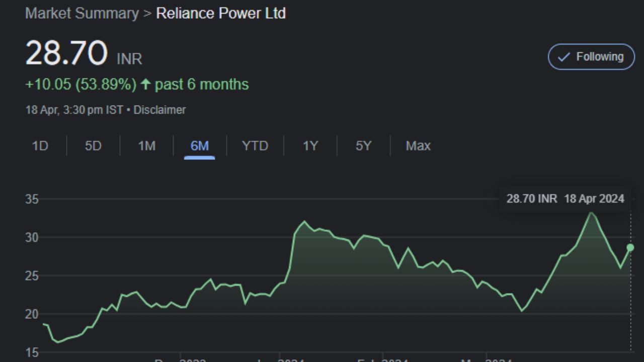Viewport: 644px width, 362px height.
Task: Open the Disclaimer link
Action: click(159, 110)
